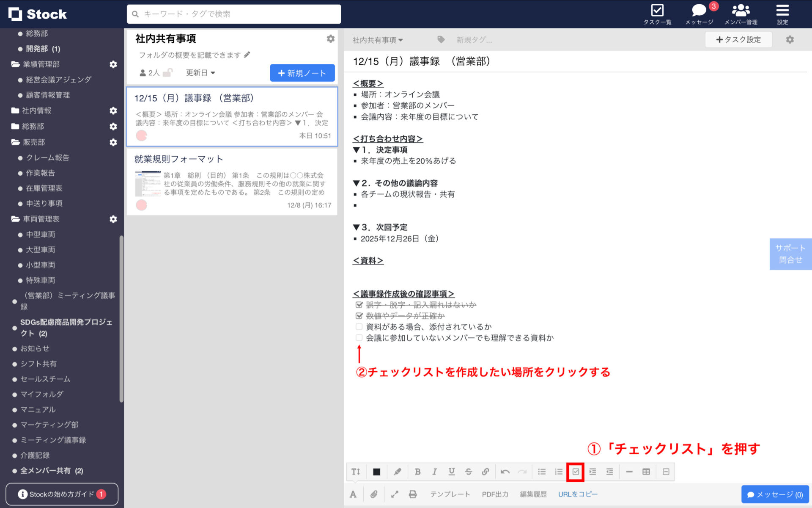Insert a link using the link icon
Image resolution: width=812 pixels, height=508 pixels.
[x=485, y=471]
